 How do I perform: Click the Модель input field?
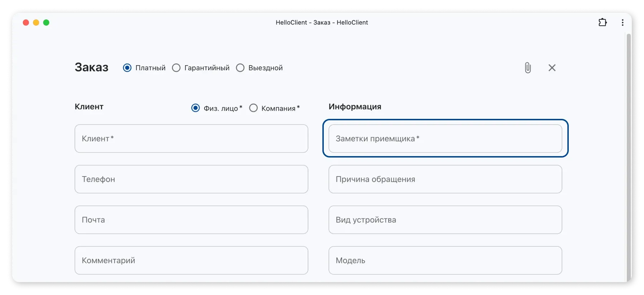point(445,260)
